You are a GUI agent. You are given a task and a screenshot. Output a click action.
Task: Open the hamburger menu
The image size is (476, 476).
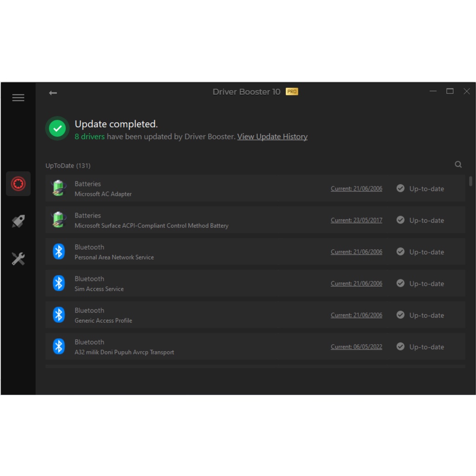18,98
